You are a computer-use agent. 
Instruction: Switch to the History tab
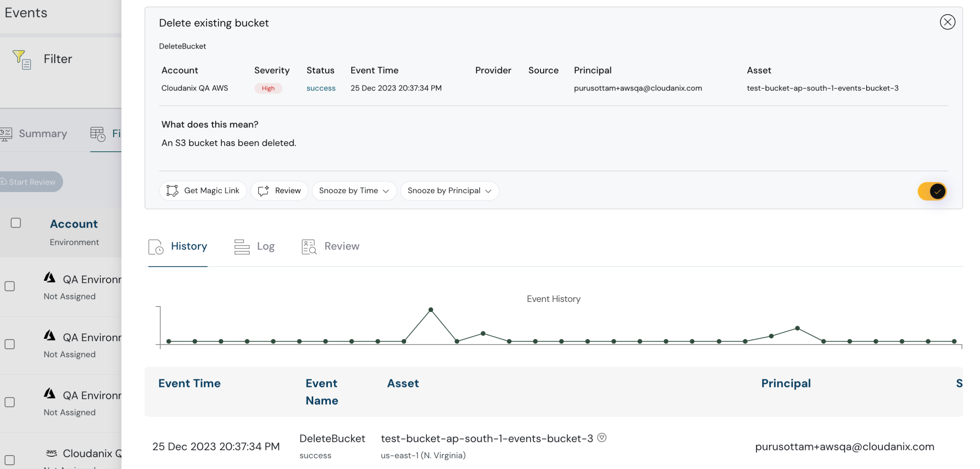pos(188,246)
